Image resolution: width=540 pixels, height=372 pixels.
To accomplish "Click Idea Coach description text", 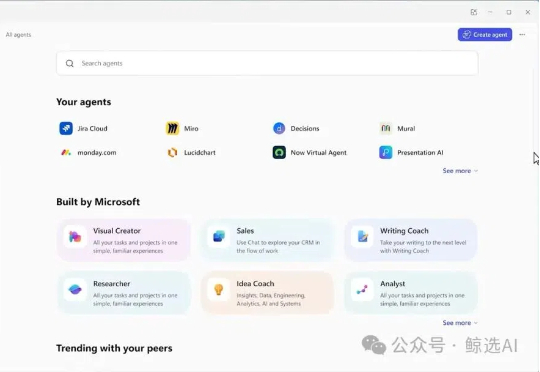I will point(271,300).
